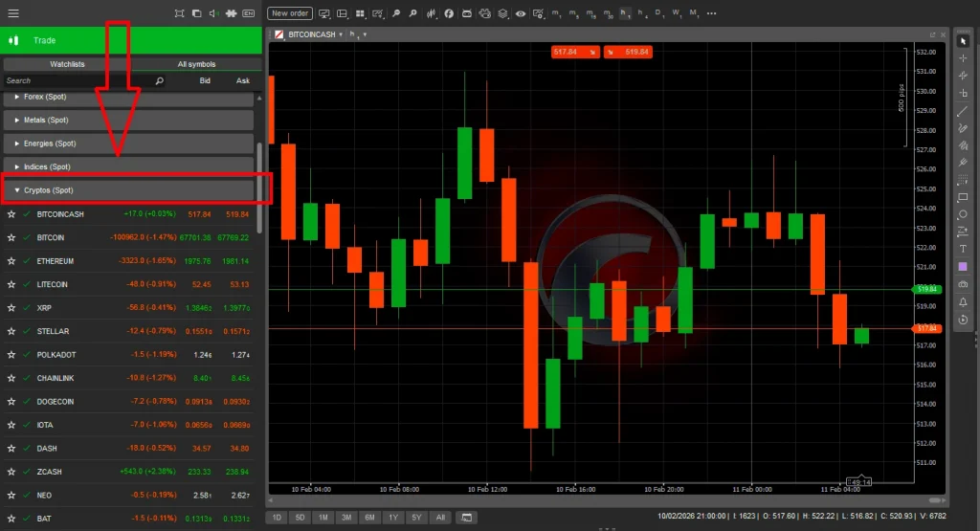This screenshot has width=980, height=531.
Task: Click the New order button
Action: (290, 13)
